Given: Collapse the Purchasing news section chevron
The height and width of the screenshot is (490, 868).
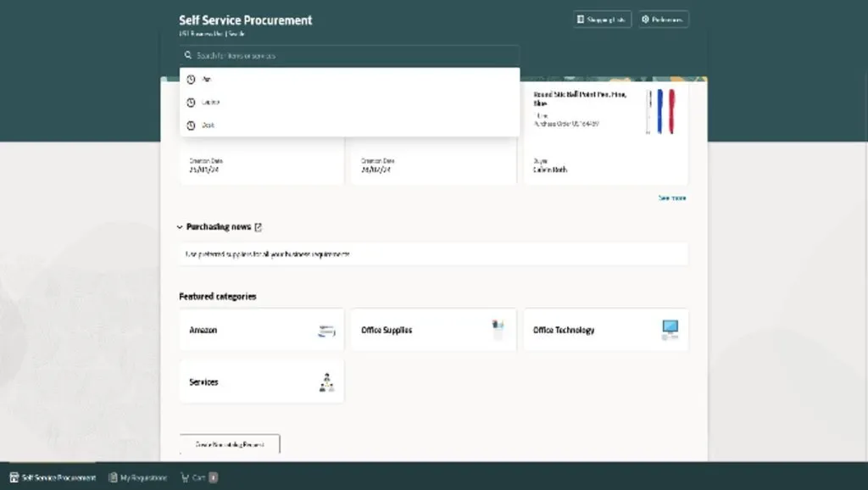Looking at the screenshot, I should pyautogui.click(x=180, y=227).
